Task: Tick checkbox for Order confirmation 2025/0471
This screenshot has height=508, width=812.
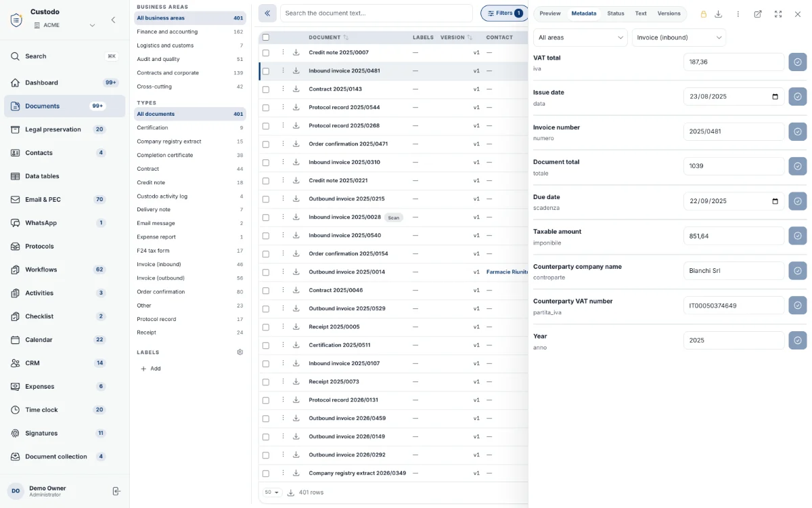Action: (x=266, y=144)
